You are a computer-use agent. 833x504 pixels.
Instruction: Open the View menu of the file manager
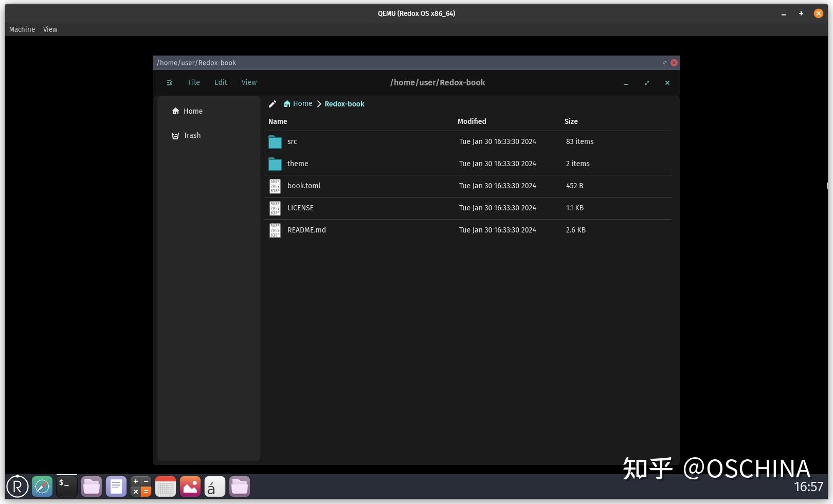(249, 82)
